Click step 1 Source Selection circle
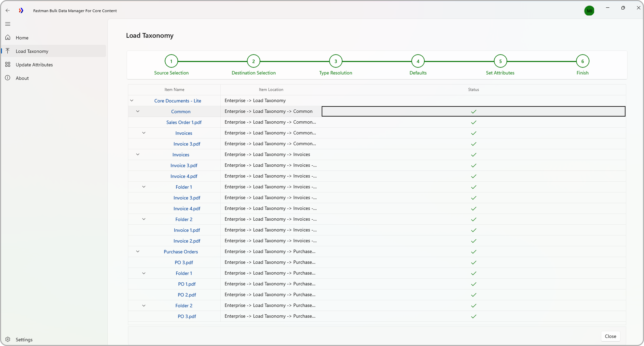This screenshot has width=644, height=346. coord(171,61)
